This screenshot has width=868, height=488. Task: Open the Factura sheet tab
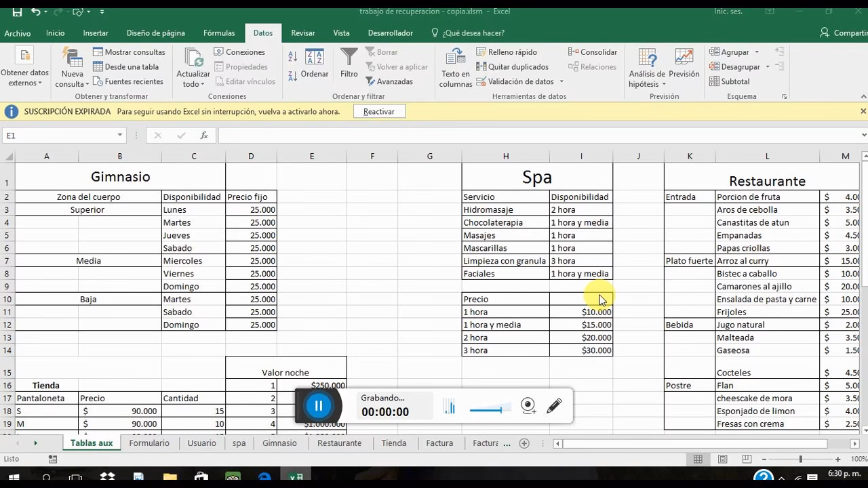pos(439,443)
